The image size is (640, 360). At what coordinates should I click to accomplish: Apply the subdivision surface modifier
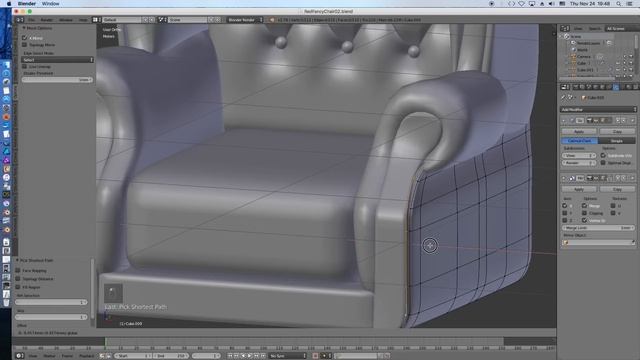point(579,132)
